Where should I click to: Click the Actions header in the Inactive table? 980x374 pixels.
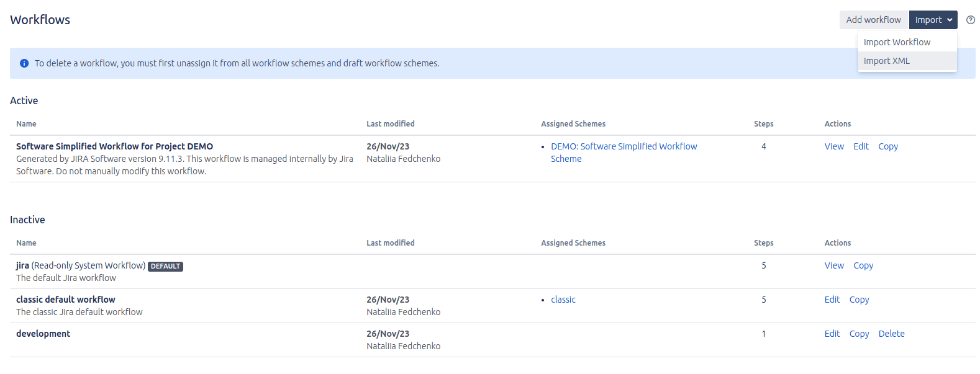click(838, 243)
